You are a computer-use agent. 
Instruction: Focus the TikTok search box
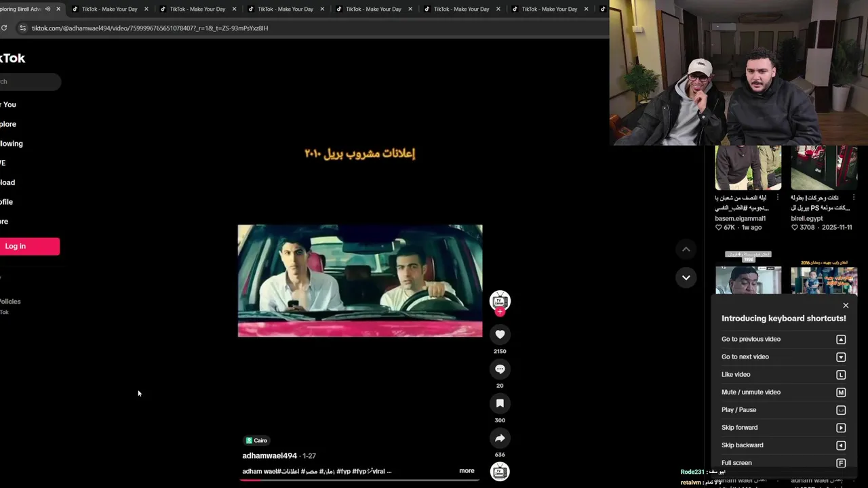(x=30, y=82)
